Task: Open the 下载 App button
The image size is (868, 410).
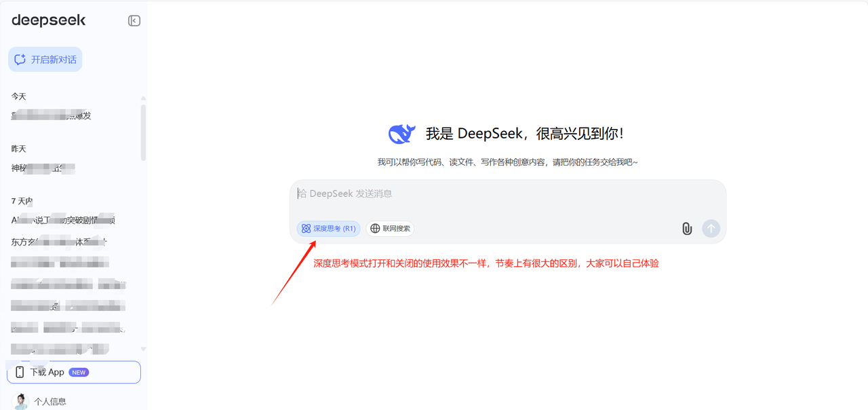Action: [x=74, y=372]
